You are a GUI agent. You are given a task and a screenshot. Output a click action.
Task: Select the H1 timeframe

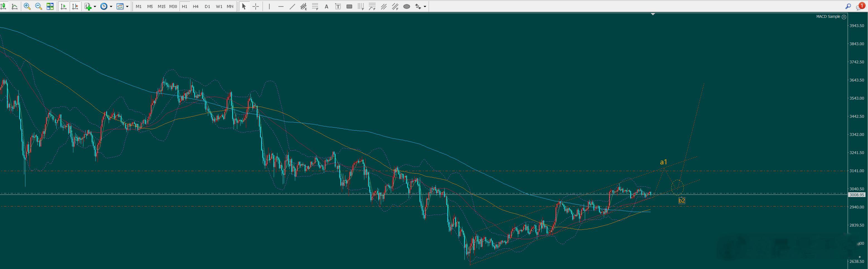[x=184, y=6]
